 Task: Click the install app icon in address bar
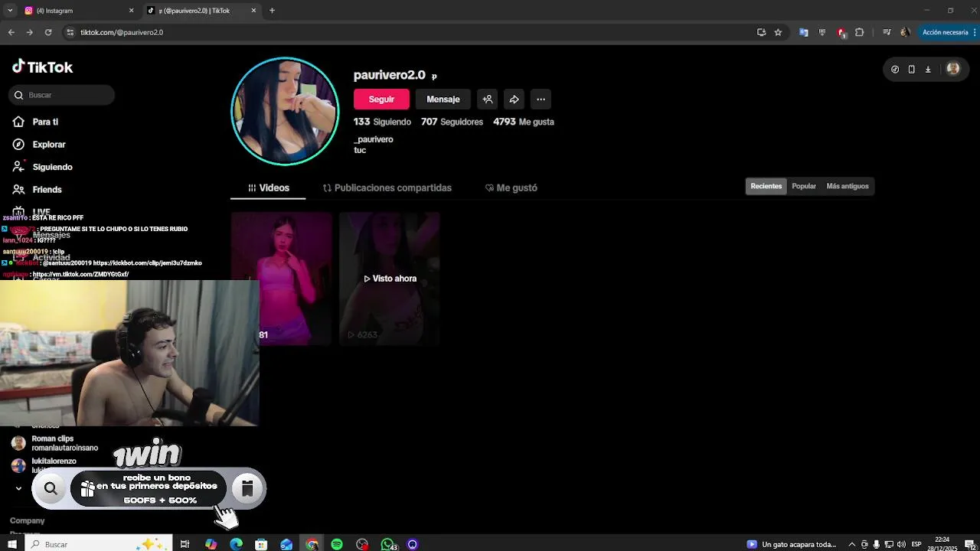761,32
